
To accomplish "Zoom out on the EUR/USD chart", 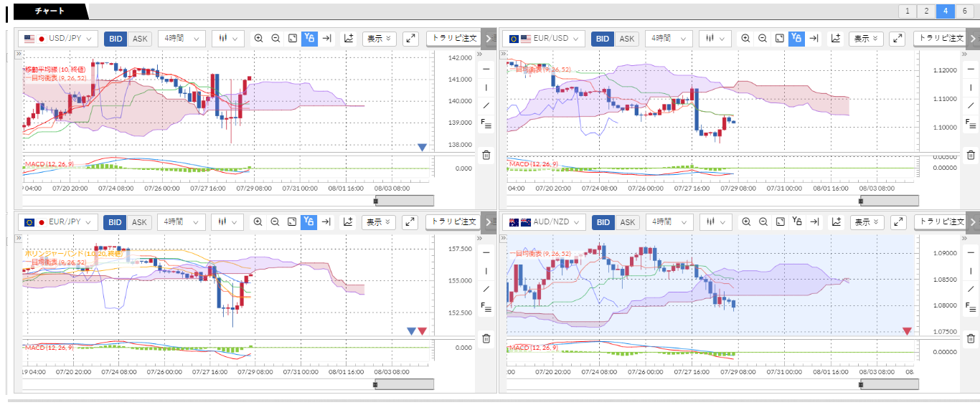I will (763, 39).
